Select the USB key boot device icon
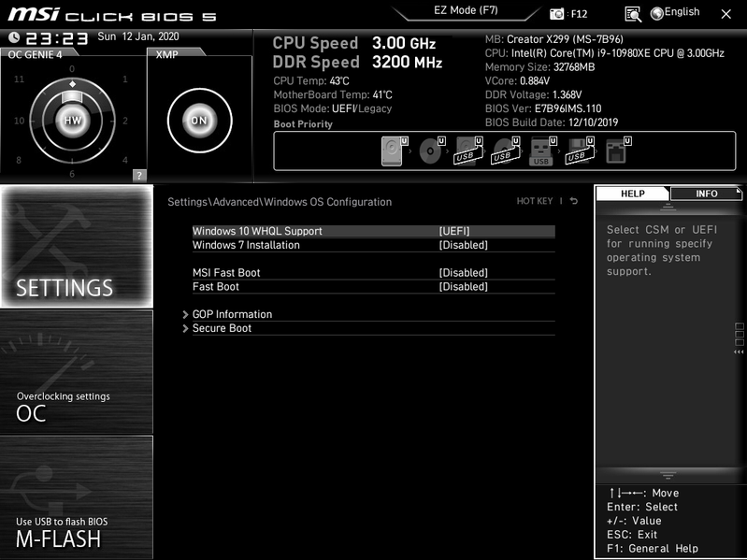The width and height of the screenshot is (747, 560). (542, 151)
